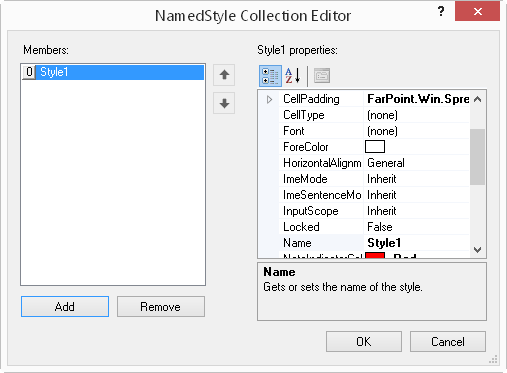This screenshot has width=507, height=373.
Task: Remove the selected style
Action: point(161,306)
